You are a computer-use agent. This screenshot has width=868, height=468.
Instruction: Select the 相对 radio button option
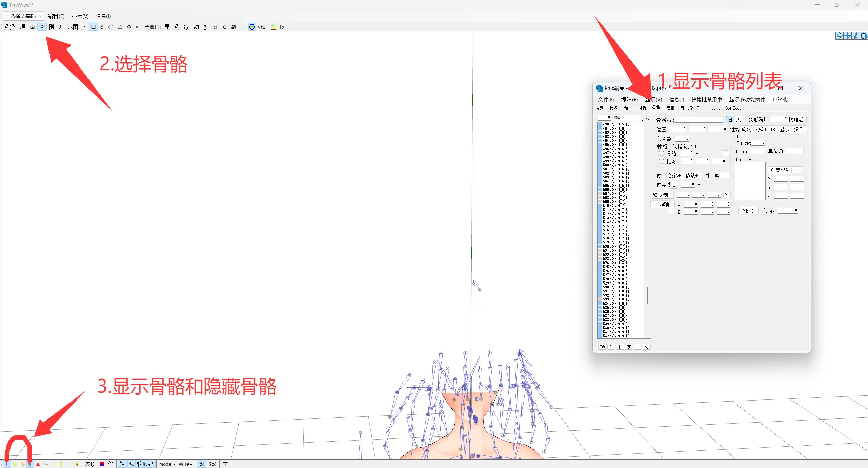point(661,161)
